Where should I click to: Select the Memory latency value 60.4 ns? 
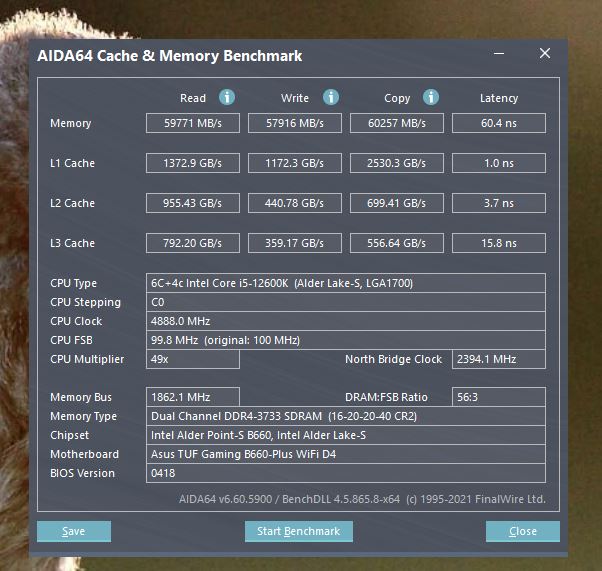(499, 123)
